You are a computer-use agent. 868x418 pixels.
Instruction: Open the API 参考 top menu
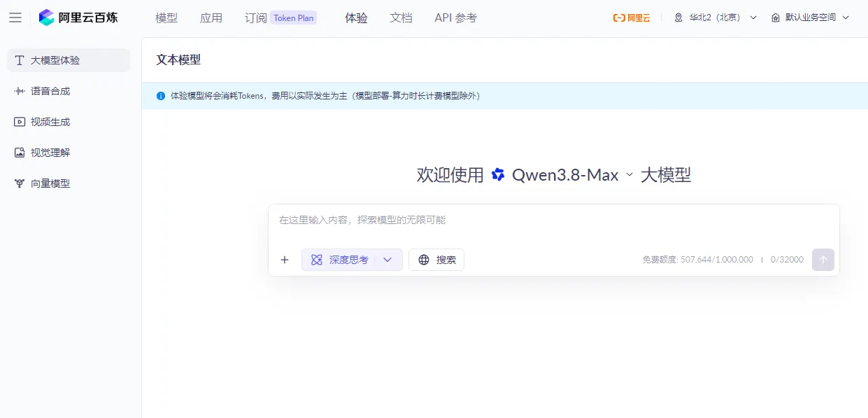[455, 18]
